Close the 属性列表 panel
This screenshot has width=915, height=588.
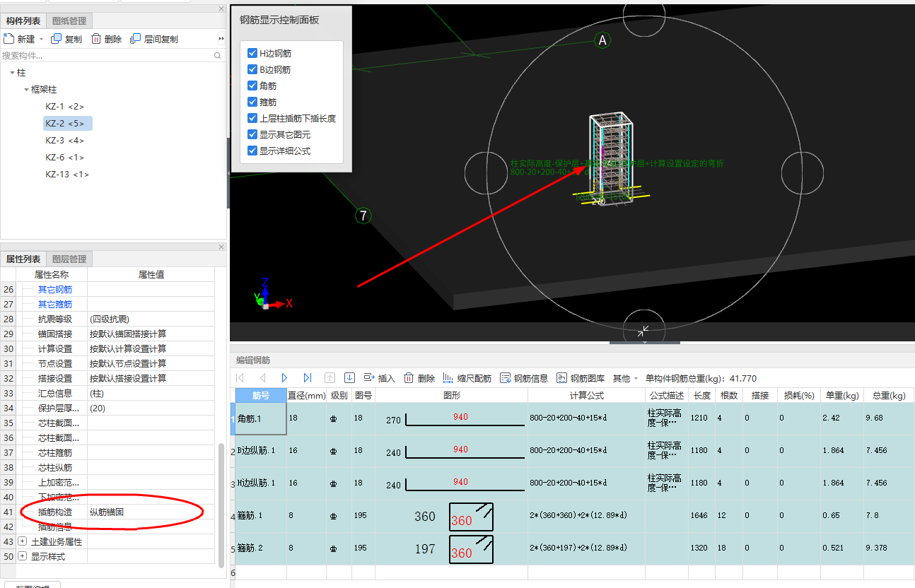coord(221,247)
